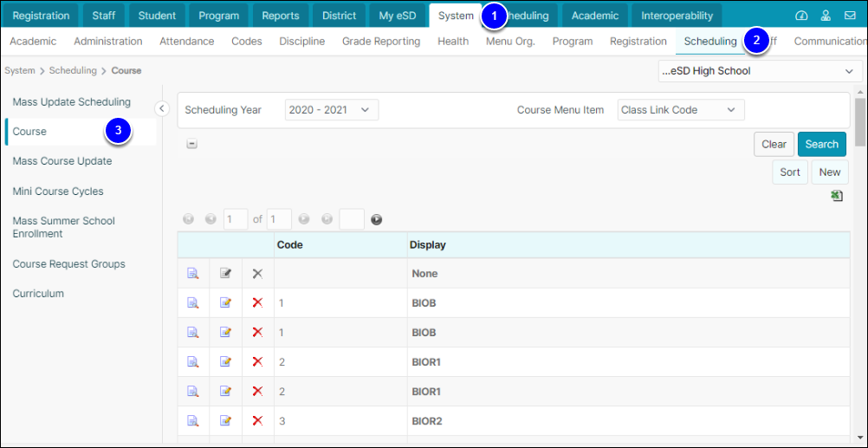Viewport: 868px width, 448px height.
Task: Select the Attendance submenu
Action: (x=186, y=41)
